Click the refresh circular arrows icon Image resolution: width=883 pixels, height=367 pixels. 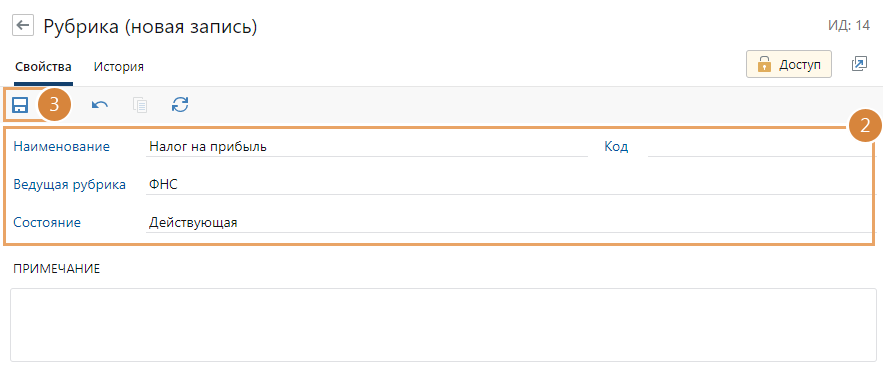180,105
